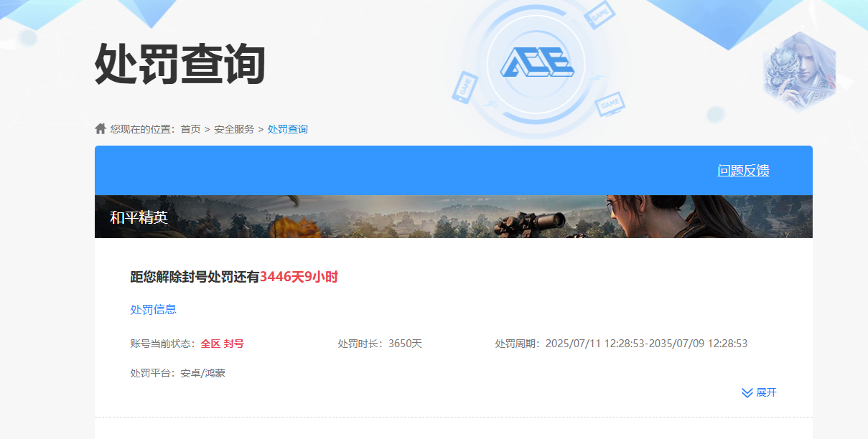This screenshot has height=439, width=868.
Task: Open 安全服务 in the breadcrumb
Action: (234, 129)
